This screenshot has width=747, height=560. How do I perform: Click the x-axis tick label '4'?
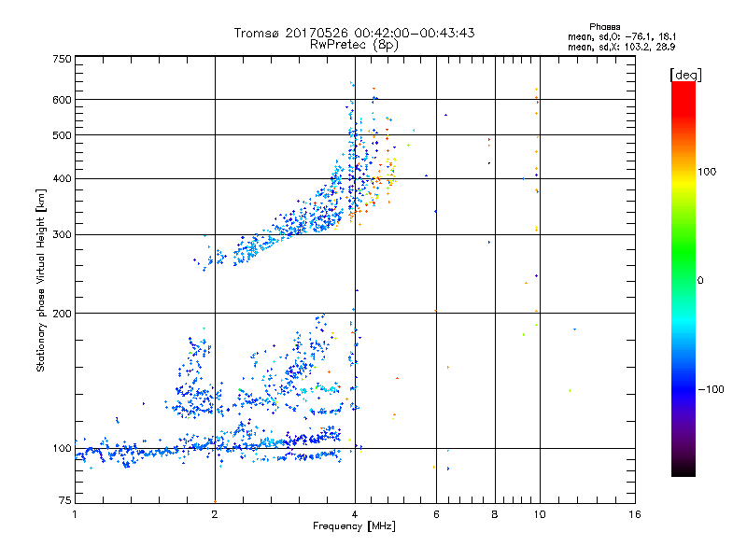point(355,514)
